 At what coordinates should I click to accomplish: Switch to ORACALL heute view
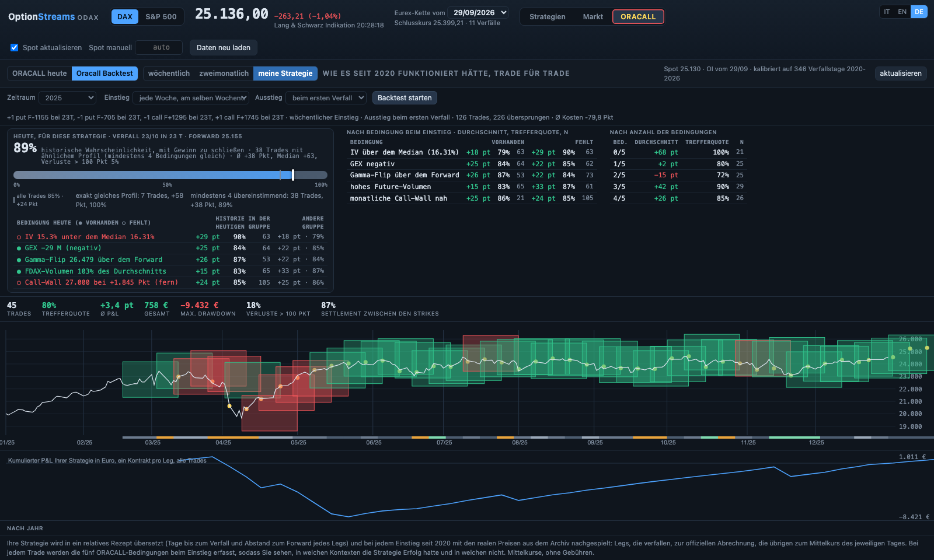pyautogui.click(x=40, y=73)
